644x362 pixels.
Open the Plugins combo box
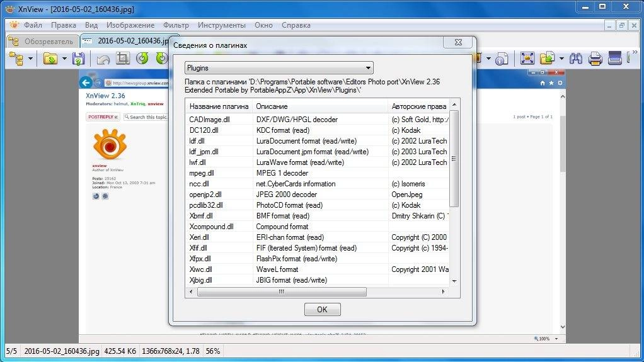pyautogui.click(x=279, y=68)
